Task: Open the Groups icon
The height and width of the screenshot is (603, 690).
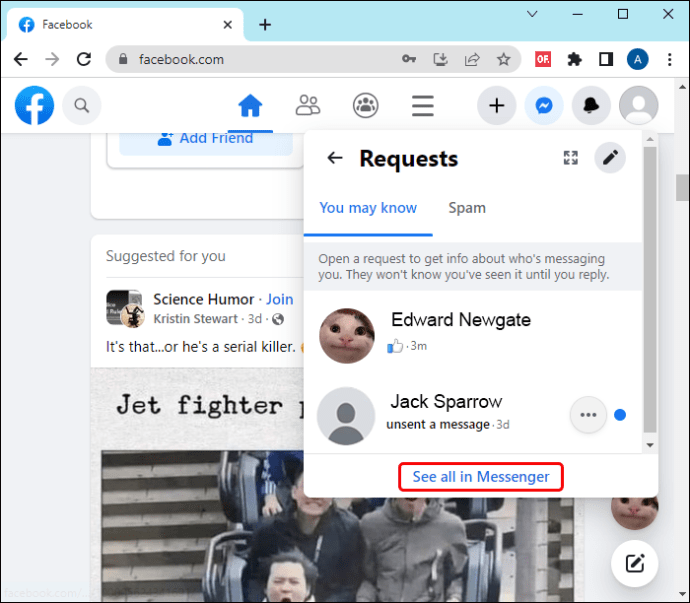Action: [x=365, y=106]
